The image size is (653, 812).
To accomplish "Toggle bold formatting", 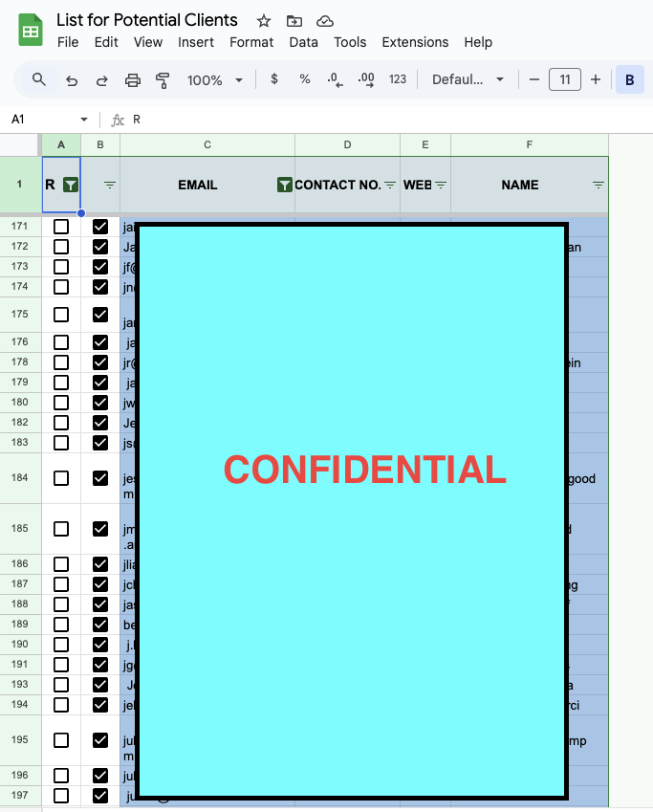I will pos(630,79).
